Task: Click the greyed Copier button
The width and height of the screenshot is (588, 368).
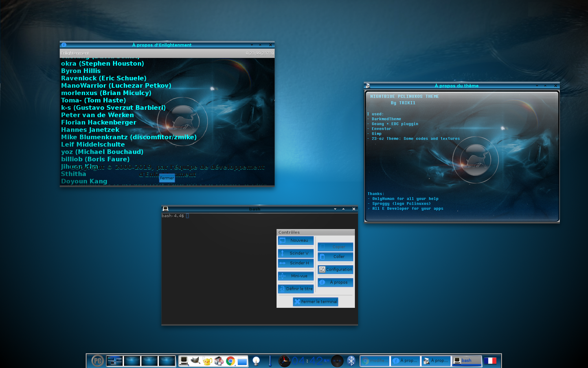Action: click(335, 247)
